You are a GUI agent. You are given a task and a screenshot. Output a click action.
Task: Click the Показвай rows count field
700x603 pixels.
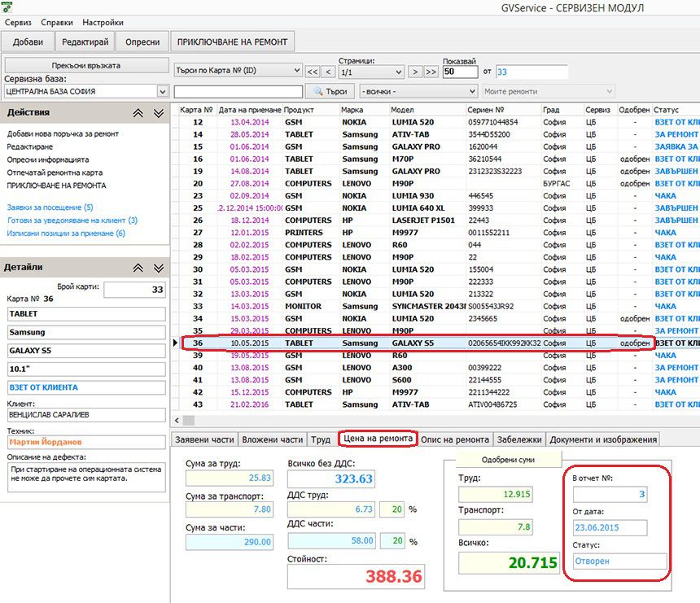point(460,72)
